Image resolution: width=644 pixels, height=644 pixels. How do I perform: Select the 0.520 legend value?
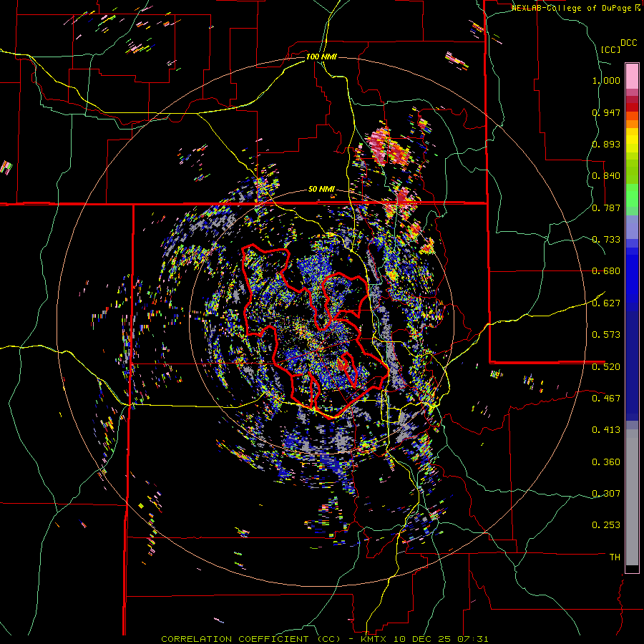tap(606, 367)
